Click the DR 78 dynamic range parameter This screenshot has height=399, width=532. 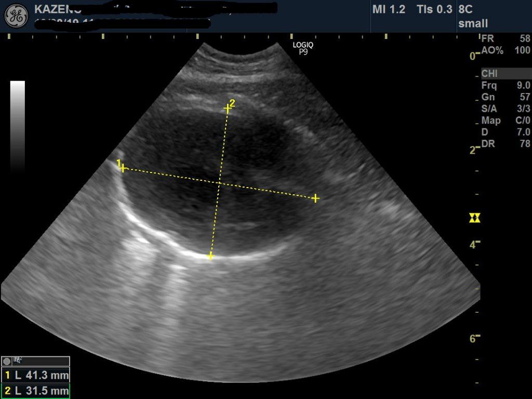[x=506, y=144]
